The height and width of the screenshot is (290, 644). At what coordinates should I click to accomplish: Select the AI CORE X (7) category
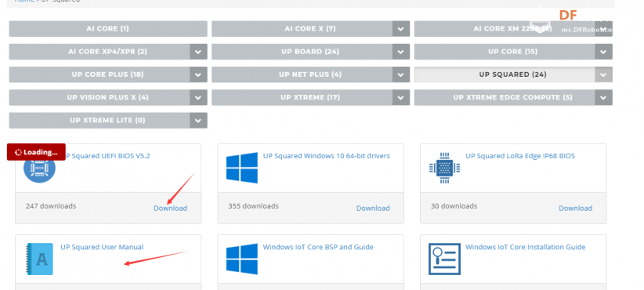coord(302,29)
